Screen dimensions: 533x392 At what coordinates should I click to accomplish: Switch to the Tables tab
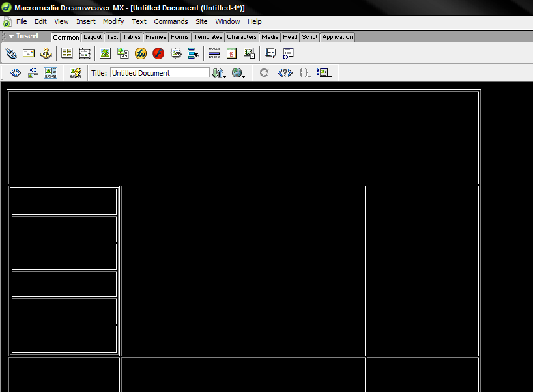(x=132, y=37)
